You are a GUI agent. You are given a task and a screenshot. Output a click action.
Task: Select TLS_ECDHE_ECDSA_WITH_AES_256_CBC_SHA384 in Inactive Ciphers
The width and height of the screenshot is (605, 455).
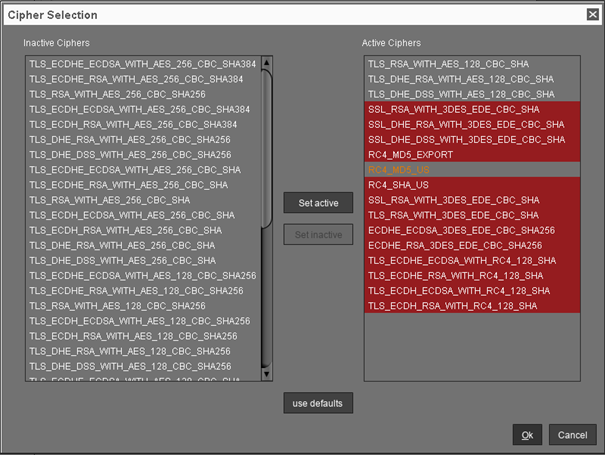141,64
